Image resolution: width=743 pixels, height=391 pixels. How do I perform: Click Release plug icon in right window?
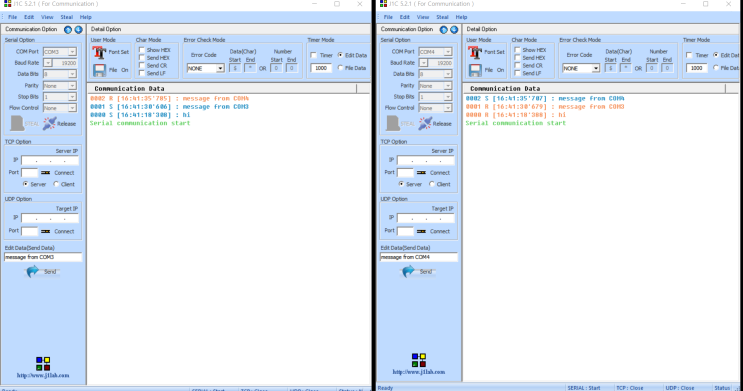(x=426, y=123)
